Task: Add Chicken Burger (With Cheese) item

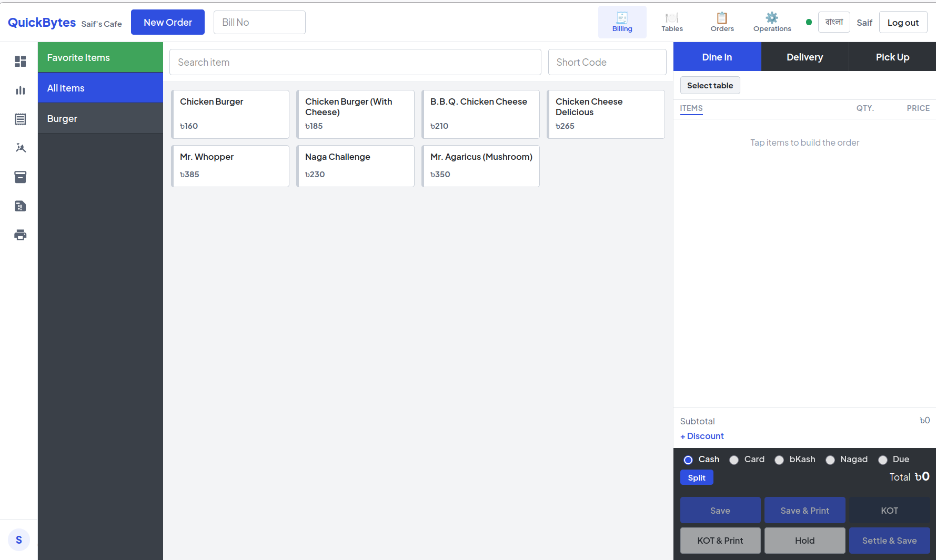Action: [355, 114]
